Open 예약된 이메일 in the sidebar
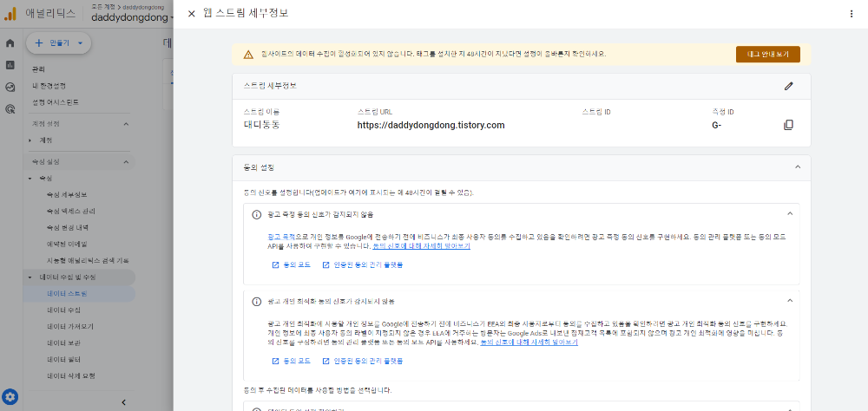This screenshot has height=411, width=868. click(67, 244)
